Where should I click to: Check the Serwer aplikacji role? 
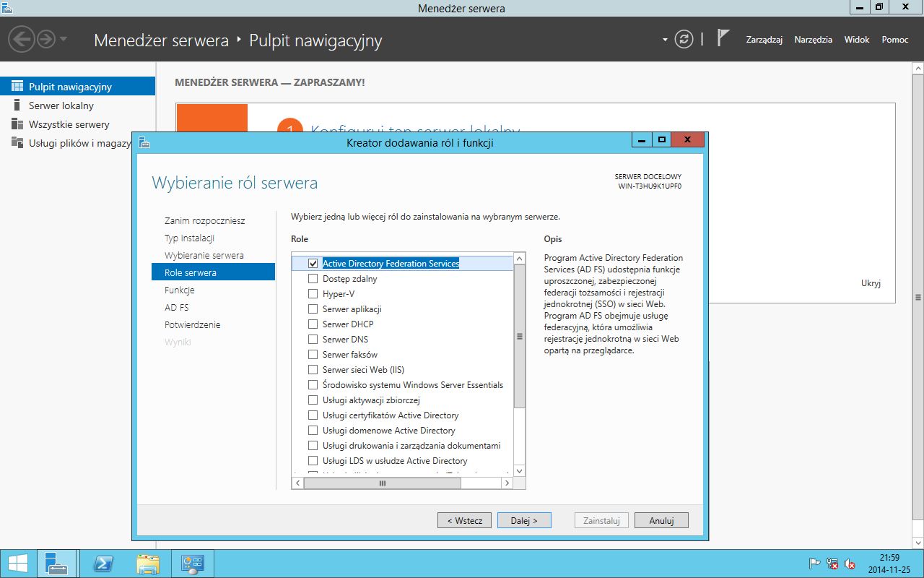[x=313, y=309]
